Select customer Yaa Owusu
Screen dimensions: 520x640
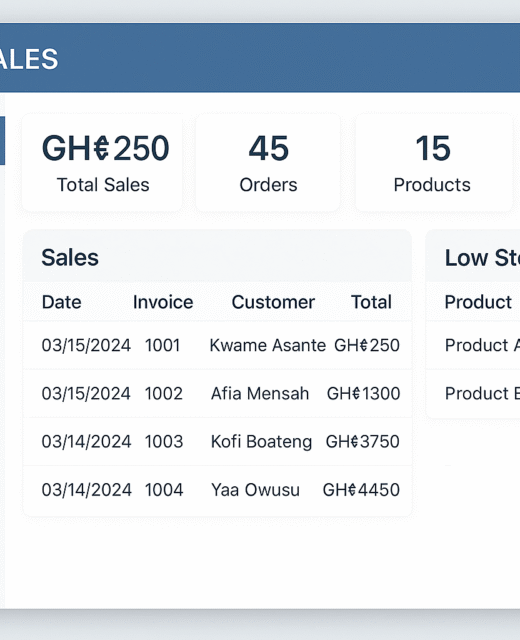tap(255, 490)
